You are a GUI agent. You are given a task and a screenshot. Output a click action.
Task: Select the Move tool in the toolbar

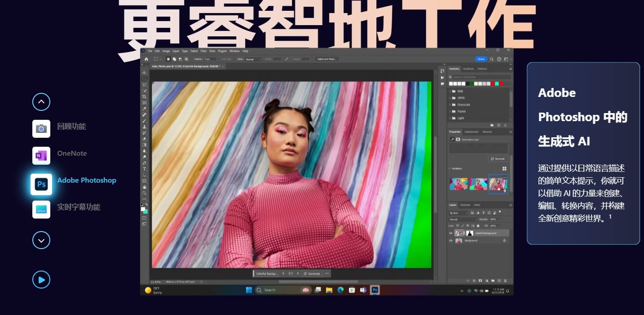[x=146, y=72]
